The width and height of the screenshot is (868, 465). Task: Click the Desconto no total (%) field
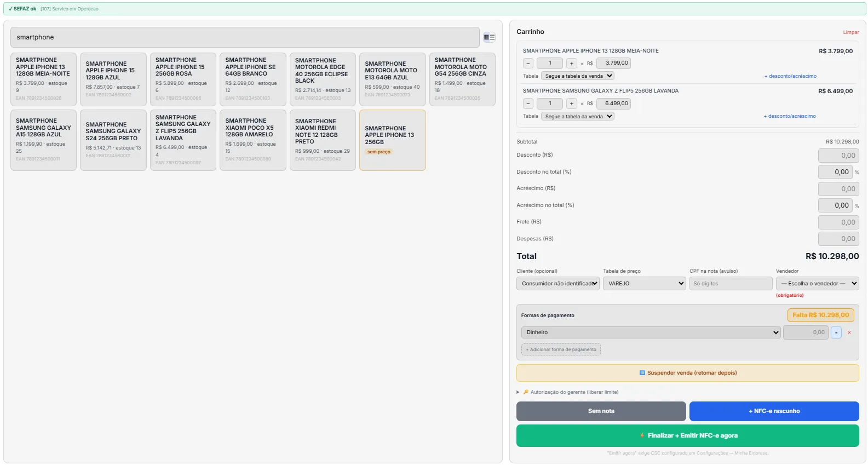point(835,172)
